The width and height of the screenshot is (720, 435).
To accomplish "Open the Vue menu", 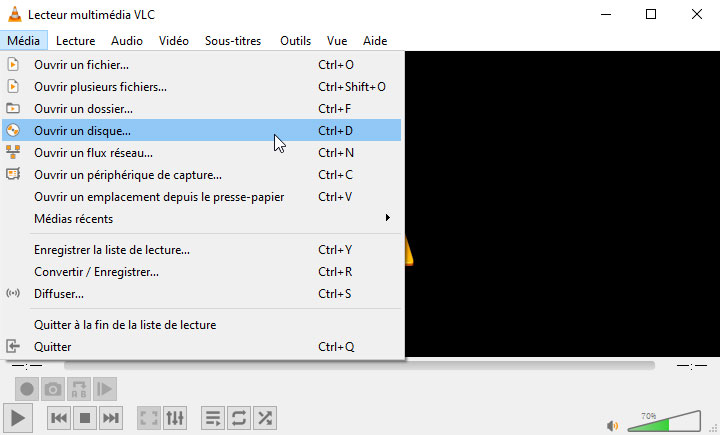I will pos(337,40).
